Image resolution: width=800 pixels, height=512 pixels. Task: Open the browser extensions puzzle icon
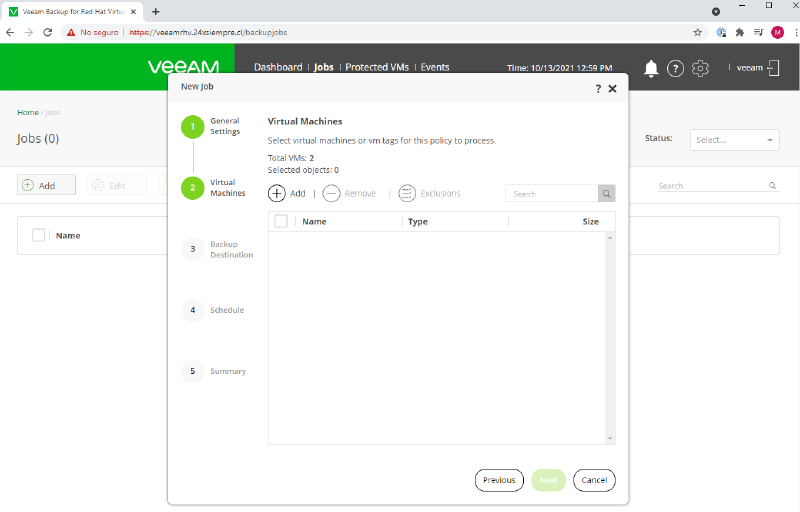pyautogui.click(x=740, y=33)
